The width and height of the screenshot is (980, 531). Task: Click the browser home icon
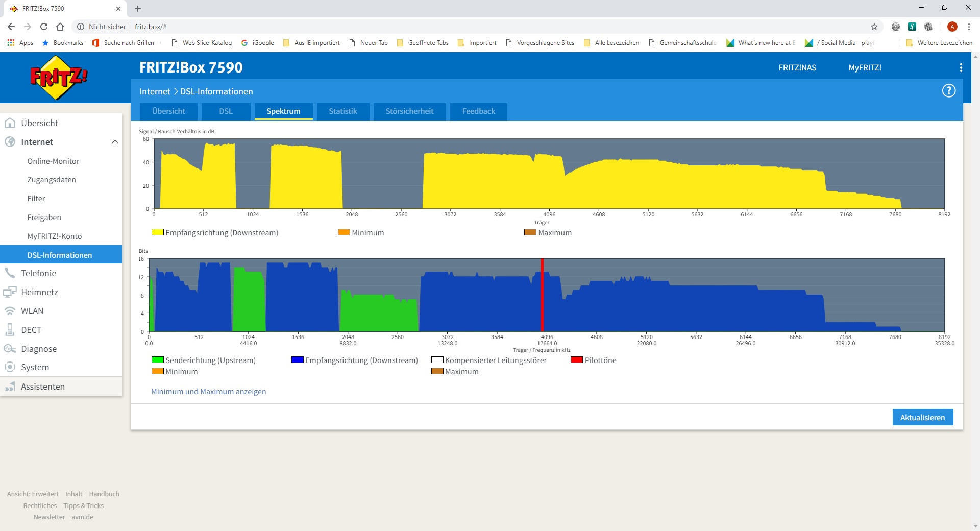[60, 27]
